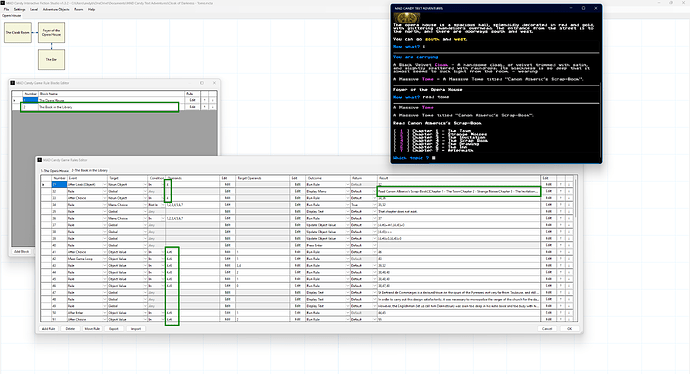Select The Bar room node
The width and height of the screenshot is (690, 374).
pyautogui.click(x=51, y=59)
